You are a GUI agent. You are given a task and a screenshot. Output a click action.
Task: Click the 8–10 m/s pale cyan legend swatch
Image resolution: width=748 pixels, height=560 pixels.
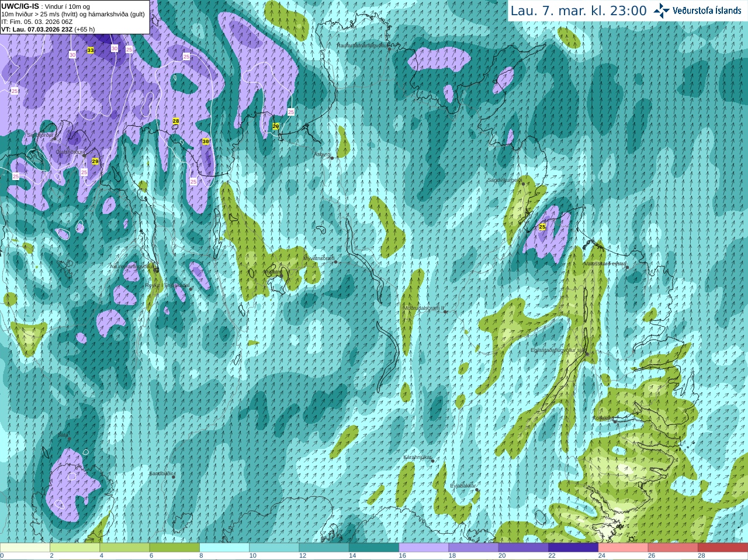224,548
